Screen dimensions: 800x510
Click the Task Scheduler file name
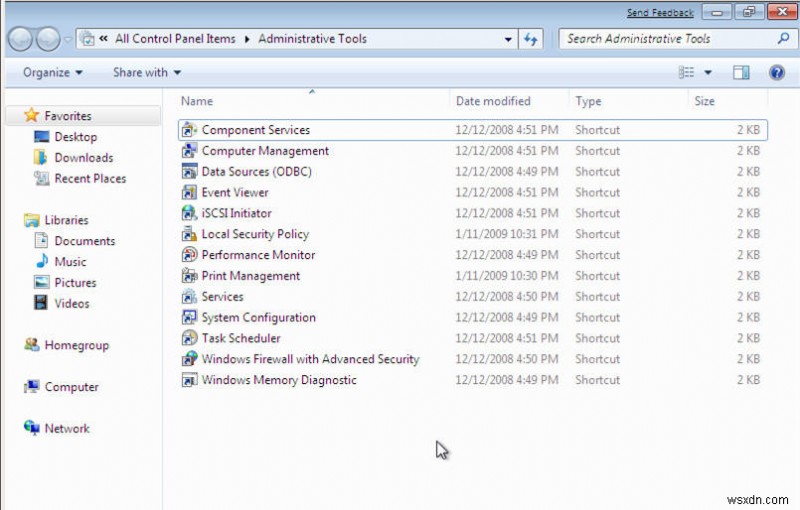241,338
